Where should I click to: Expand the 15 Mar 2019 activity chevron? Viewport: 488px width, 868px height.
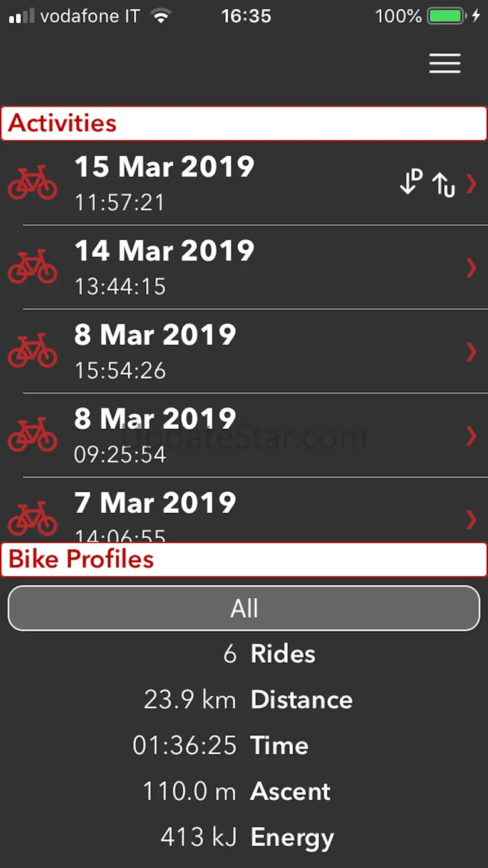click(x=471, y=183)
